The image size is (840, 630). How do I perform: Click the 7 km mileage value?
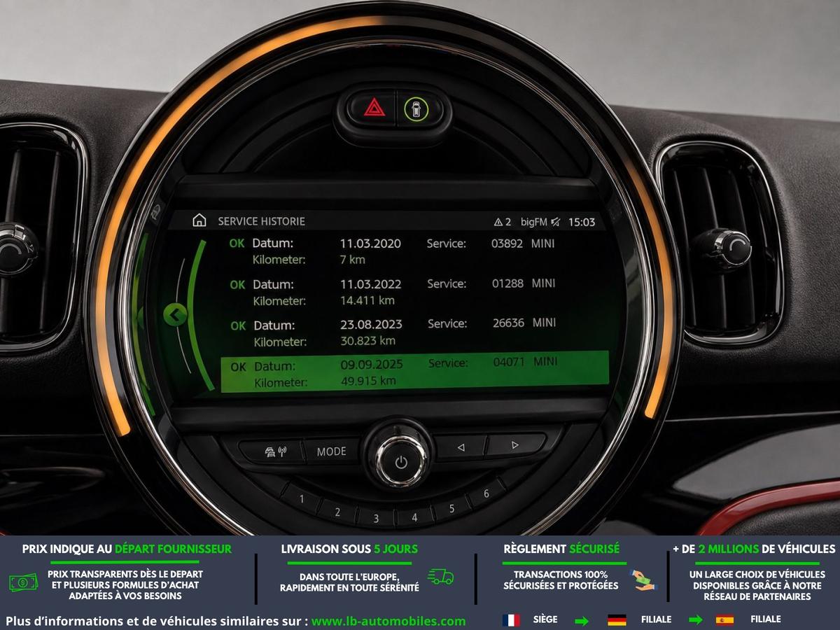353,260
